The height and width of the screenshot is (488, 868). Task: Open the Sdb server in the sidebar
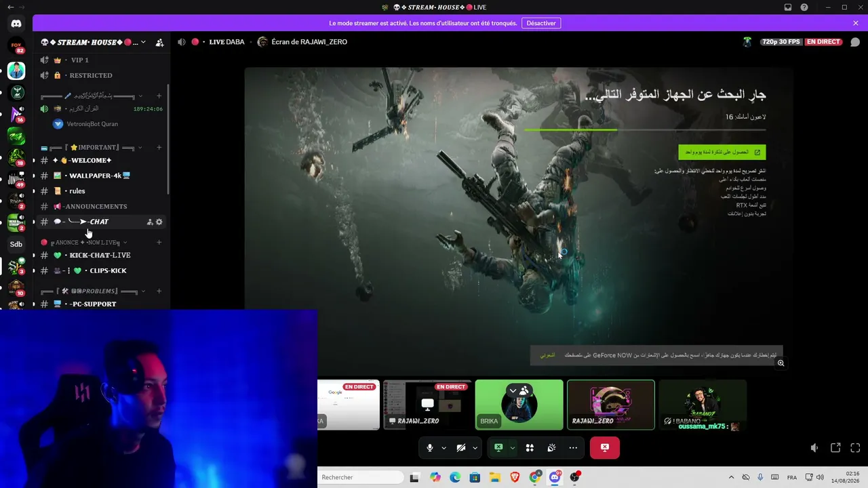click(16, 244)
